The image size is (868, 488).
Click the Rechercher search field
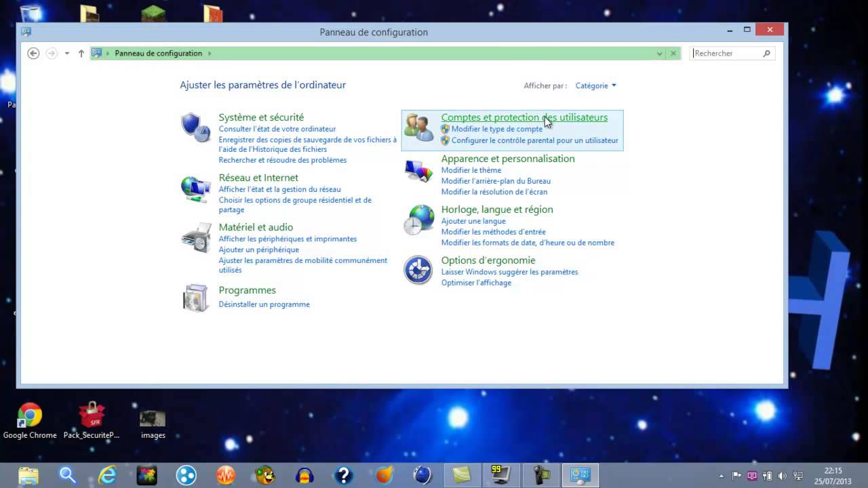[x=732, y=53]
